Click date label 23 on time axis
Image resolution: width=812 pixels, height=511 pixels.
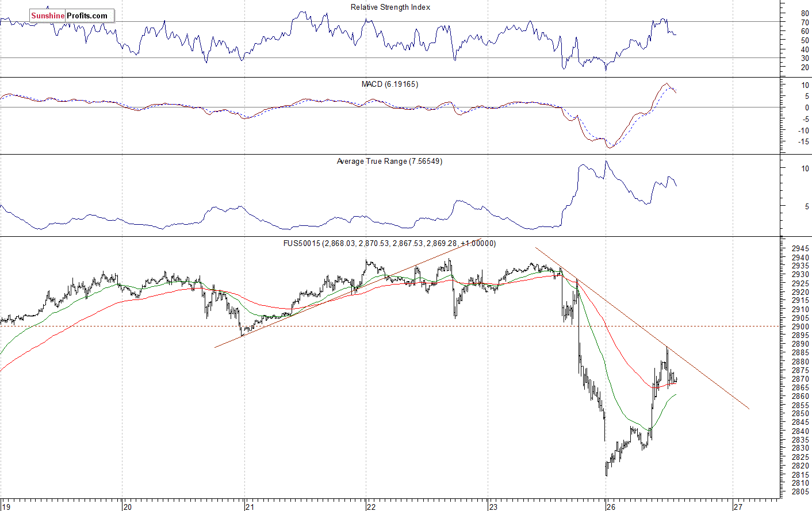tap(493, 507)
